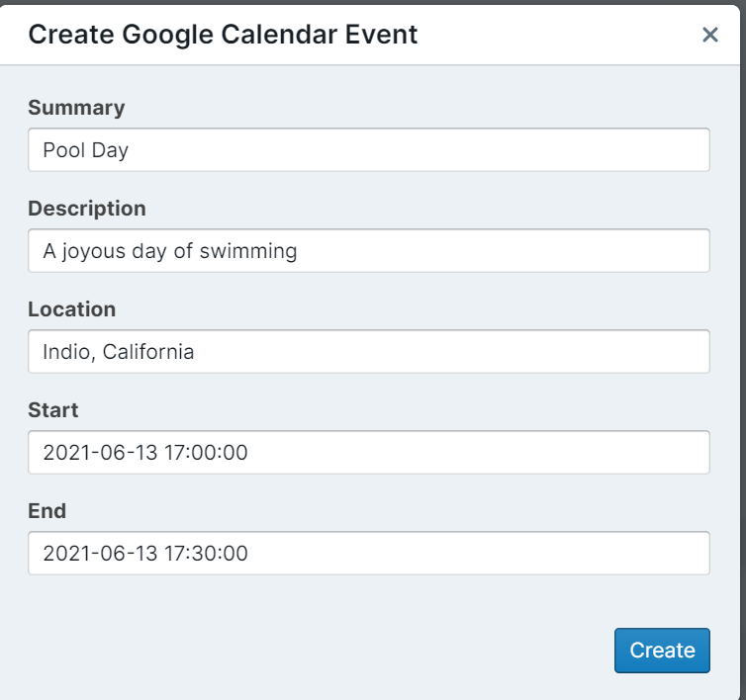746x700 pixels.
Task: Place cursor on 'Pool Day' text
Action: [86, 151]
